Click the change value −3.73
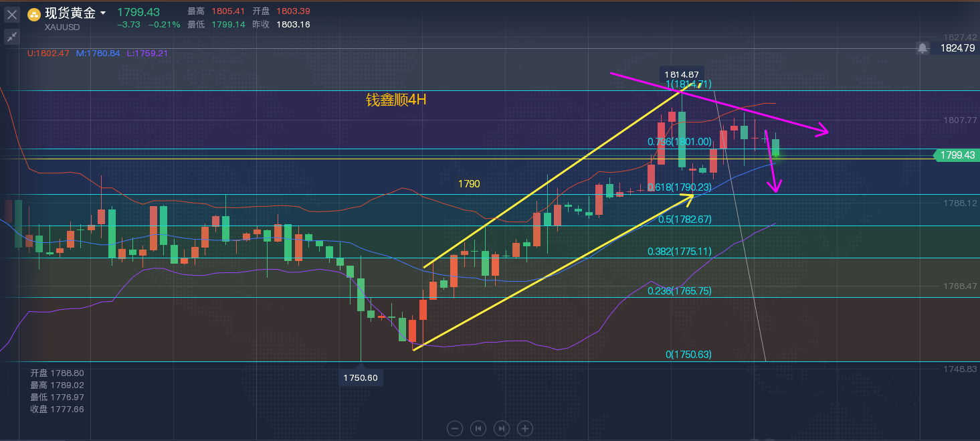This screenshot has height=441, width=980. tap(128, 25)
